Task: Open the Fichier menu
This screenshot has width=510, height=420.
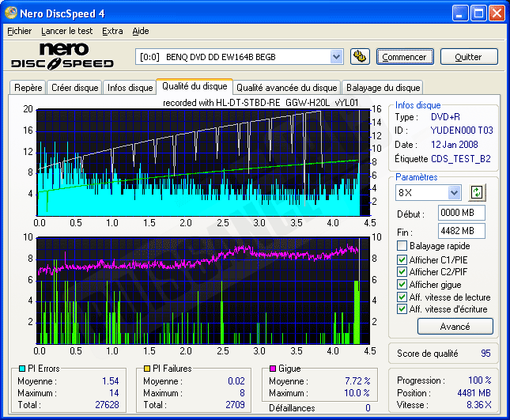Action: pyautogui.click(x=19, y=31)
